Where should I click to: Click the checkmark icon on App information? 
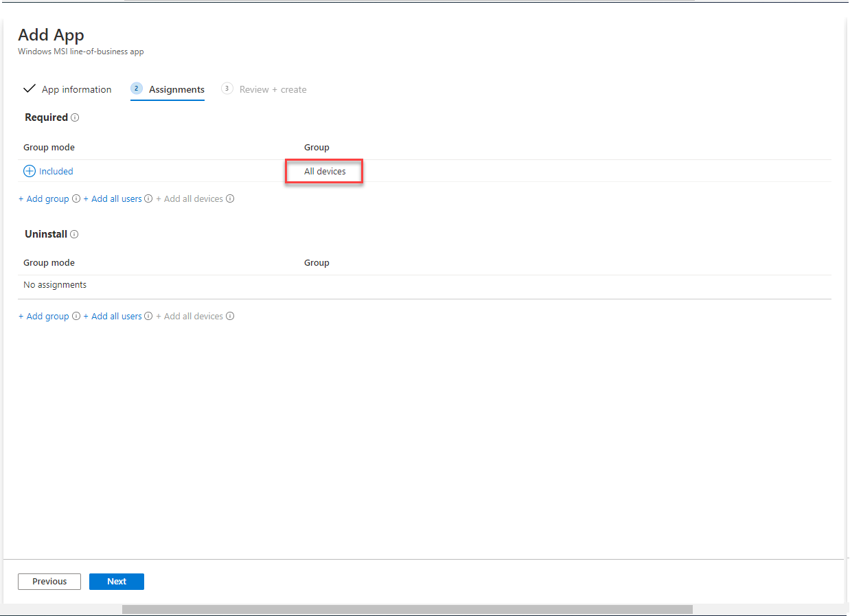tap(30, 88)
